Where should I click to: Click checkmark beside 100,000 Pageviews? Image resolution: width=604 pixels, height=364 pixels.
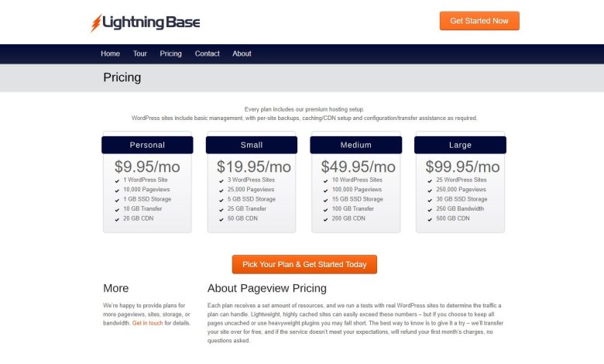click(325, 191)
